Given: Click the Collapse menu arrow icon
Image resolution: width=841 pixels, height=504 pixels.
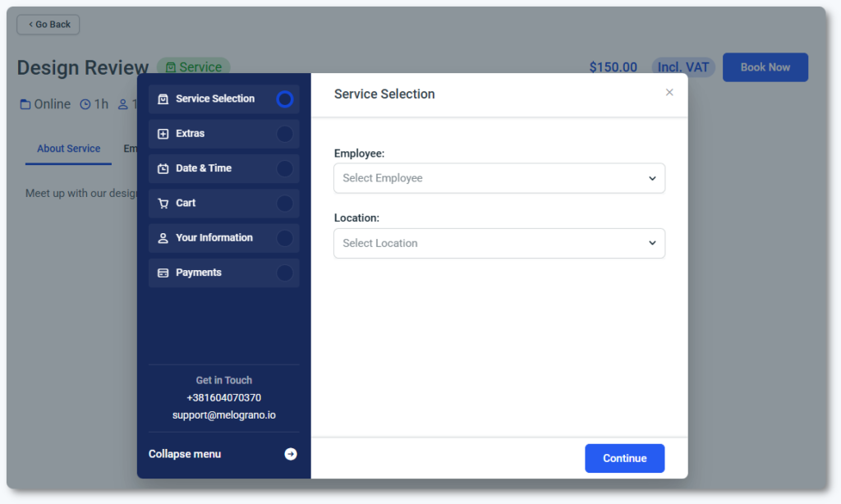Looking at the screenshot, I should 291,454.
